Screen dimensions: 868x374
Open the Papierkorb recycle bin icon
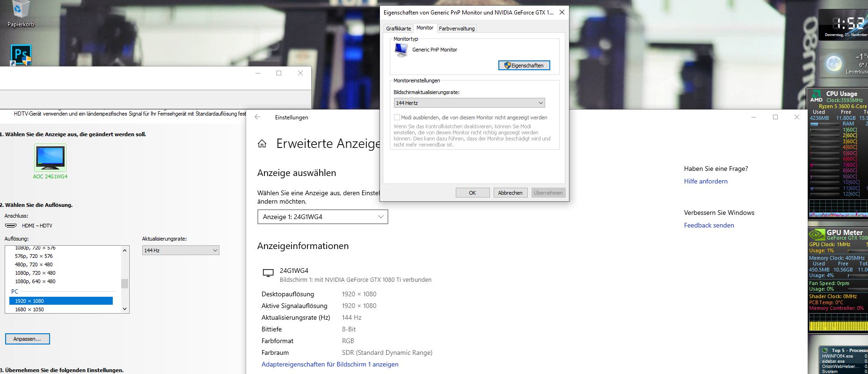[x=21, y=13]
